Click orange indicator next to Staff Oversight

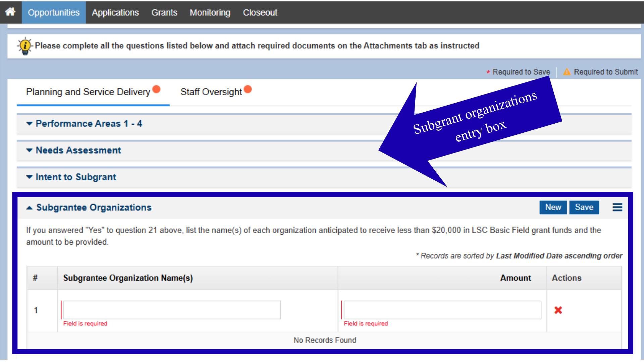point(248,89)
